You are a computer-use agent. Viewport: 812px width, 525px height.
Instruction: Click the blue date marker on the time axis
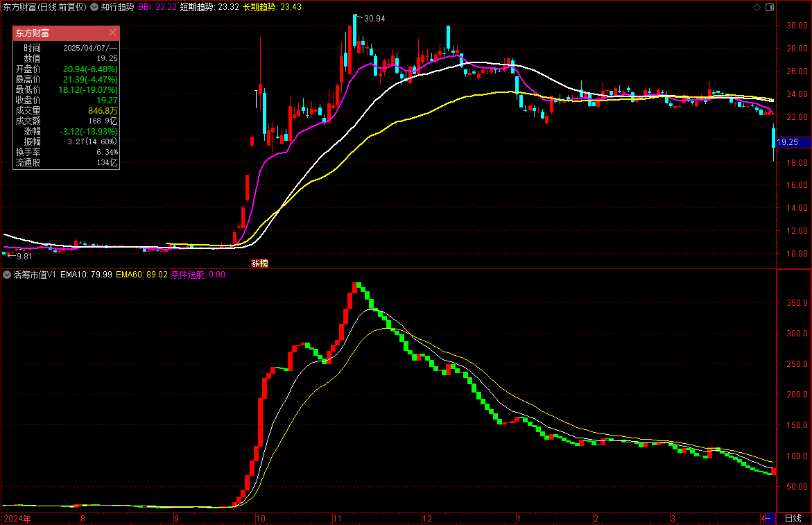tap(768, 518)
